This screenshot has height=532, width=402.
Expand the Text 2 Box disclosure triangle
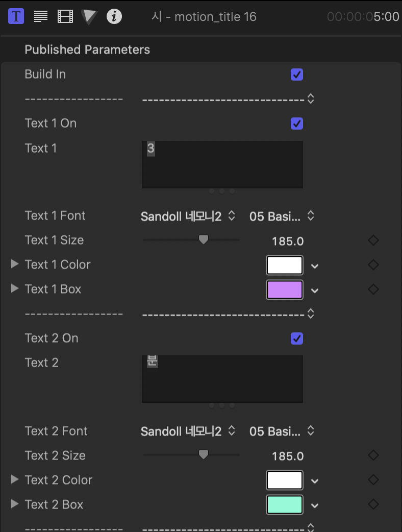tap(15, 504)
